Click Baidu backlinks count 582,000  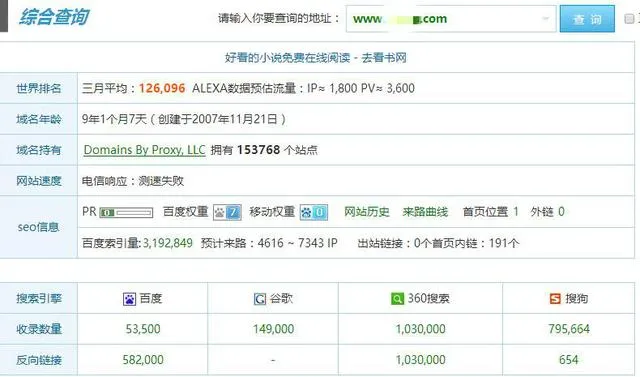tap(143, 360)
